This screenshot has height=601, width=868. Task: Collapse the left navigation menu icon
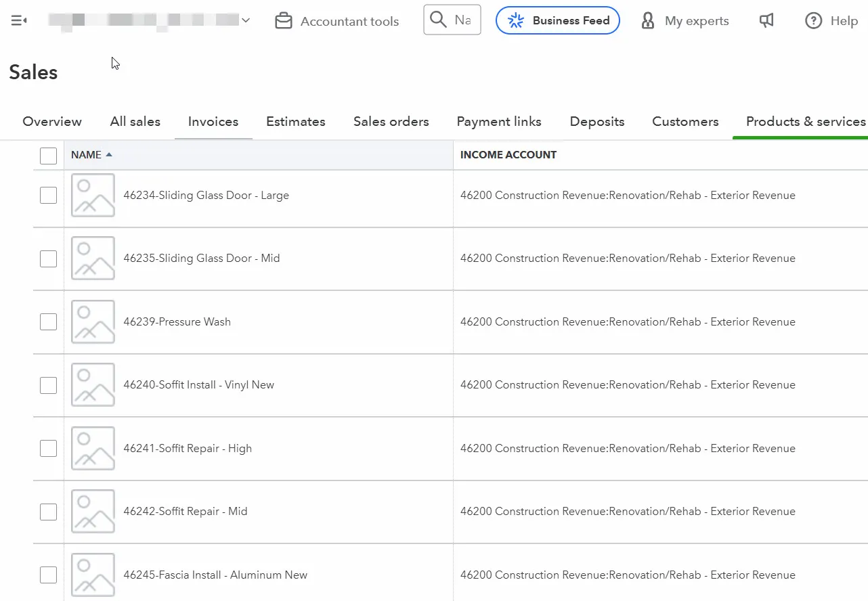[x=19, y=21]
